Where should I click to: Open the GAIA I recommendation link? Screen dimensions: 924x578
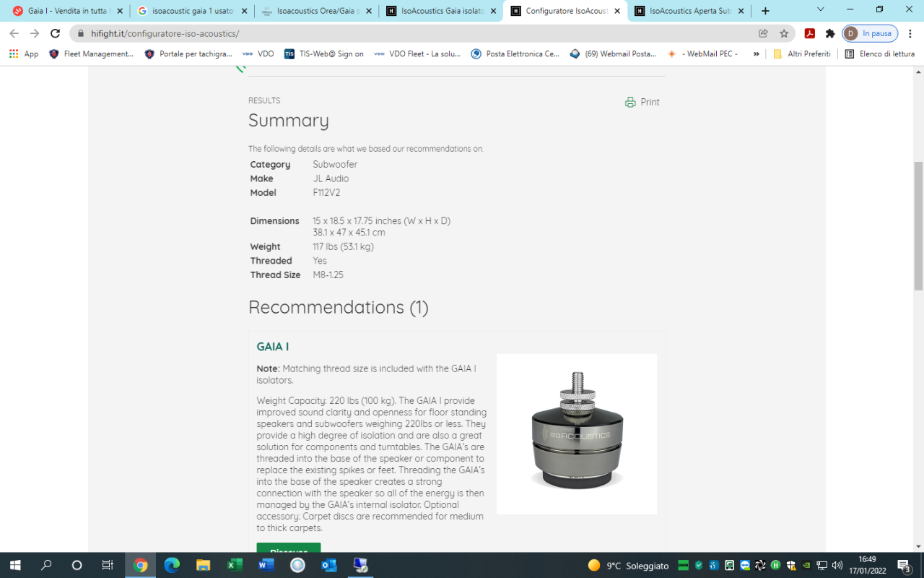(x=273, y=347)
